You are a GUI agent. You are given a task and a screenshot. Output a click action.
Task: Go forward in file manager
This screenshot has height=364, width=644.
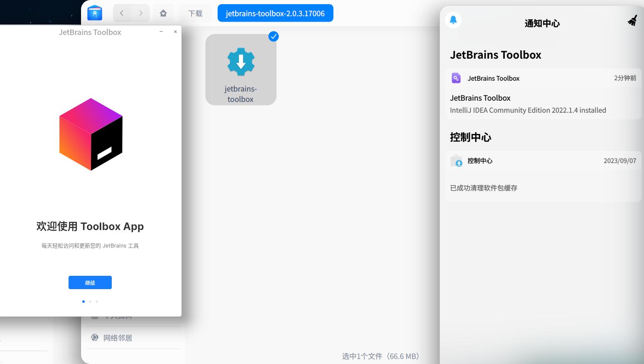(x=141, y=13)
